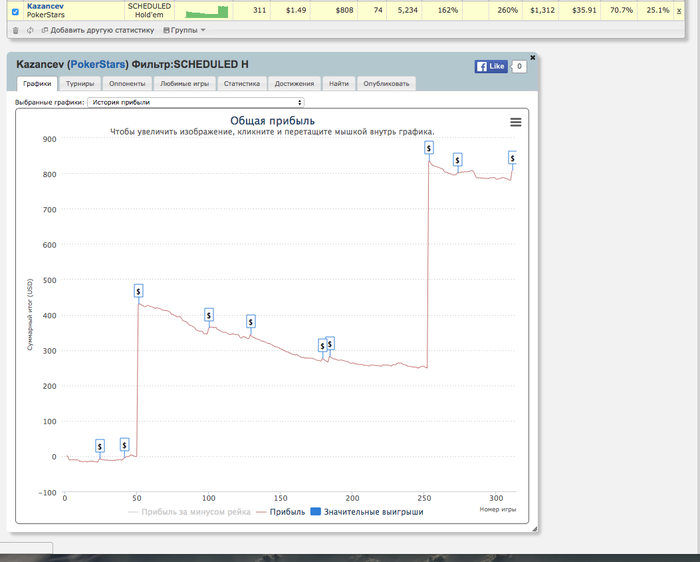Click the panel resize grip corner
The height and width of the screenshot is (562, 700).
534,529
